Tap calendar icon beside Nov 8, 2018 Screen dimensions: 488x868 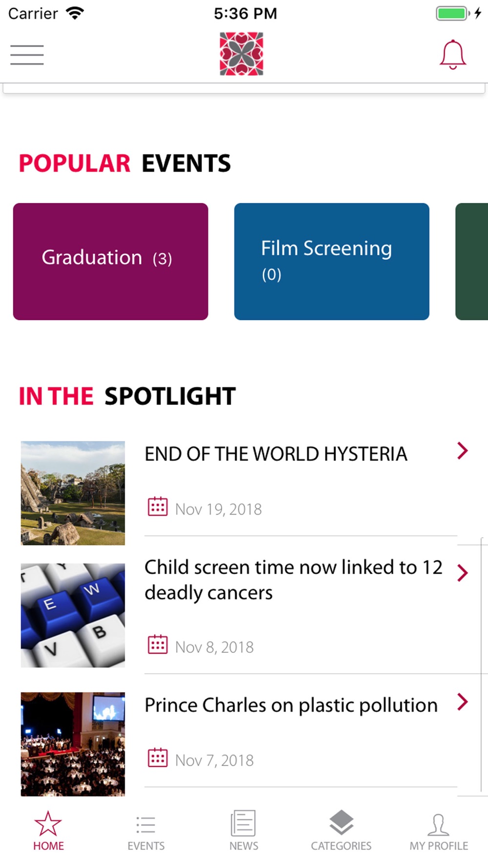coord(158,644)
